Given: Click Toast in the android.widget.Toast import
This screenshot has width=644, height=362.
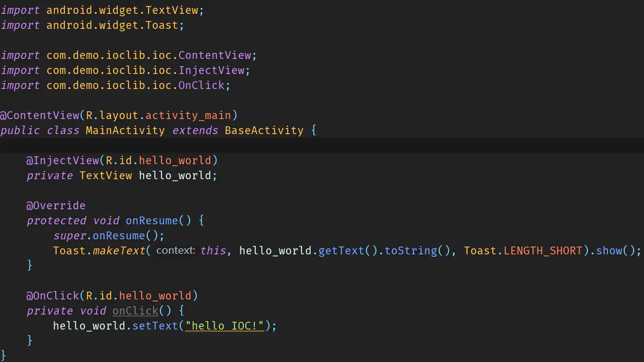Looking at the screenshot, I should tap(162, 25).
